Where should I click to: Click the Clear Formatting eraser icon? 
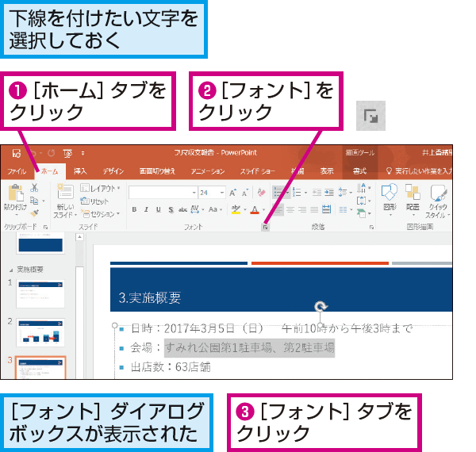(x=261, y=193)
